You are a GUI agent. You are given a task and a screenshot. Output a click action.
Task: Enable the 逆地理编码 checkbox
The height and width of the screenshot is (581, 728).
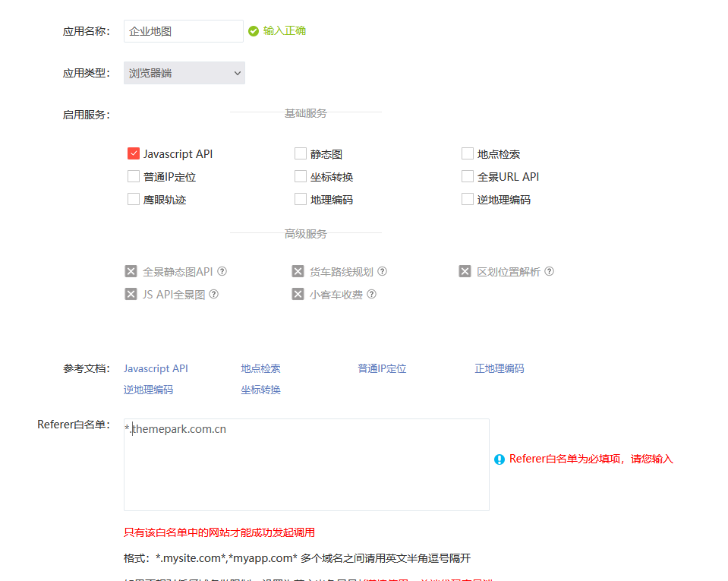pyautogui.click(x=468, y=199)
